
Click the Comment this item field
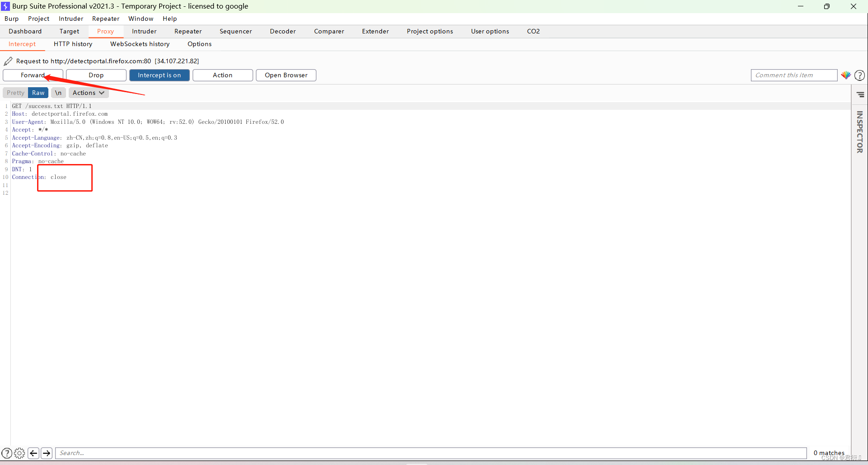794,75
